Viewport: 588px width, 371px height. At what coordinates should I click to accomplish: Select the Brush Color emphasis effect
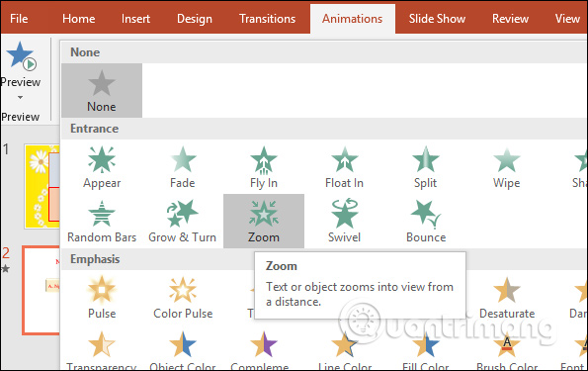[x=507, y=350]
